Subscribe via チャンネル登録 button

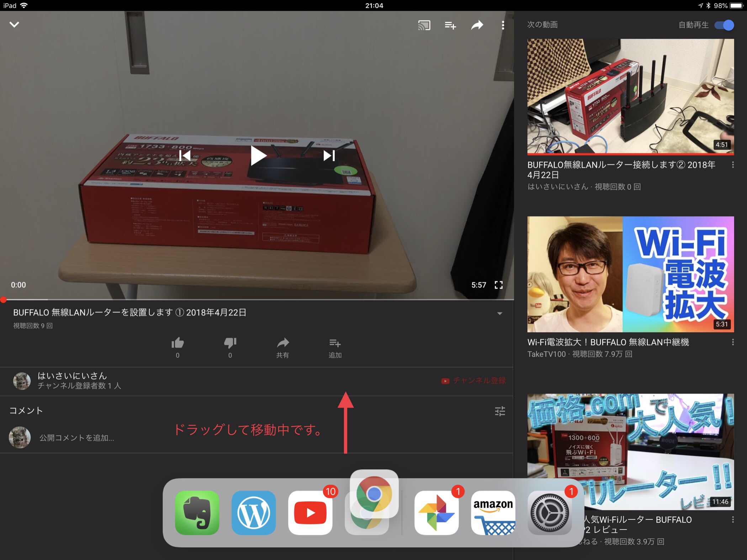click(x=473, y=381)
